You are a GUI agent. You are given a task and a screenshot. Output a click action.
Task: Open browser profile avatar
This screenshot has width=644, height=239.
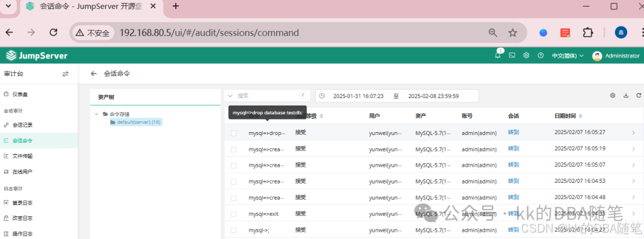click(x=621, y=32)
